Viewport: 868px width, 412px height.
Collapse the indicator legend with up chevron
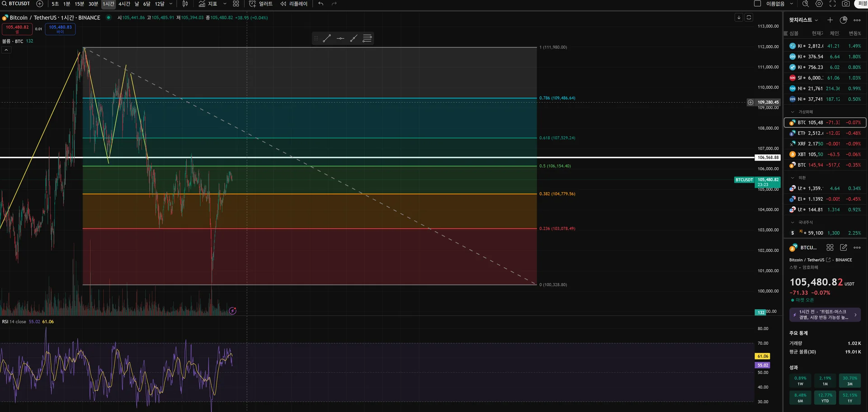pos(6,50)
